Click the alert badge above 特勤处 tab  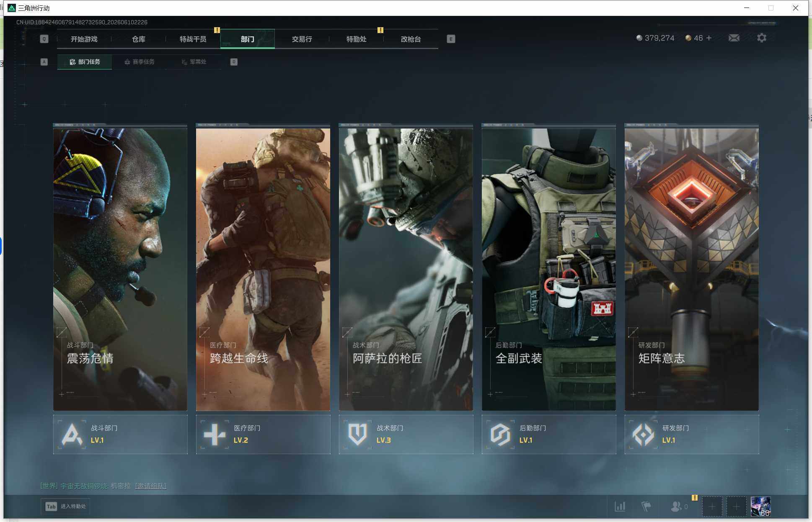coord(380,30)
